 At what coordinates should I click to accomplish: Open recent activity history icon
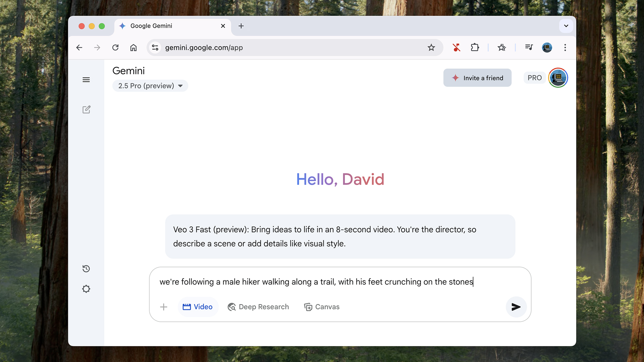point(86,269)
